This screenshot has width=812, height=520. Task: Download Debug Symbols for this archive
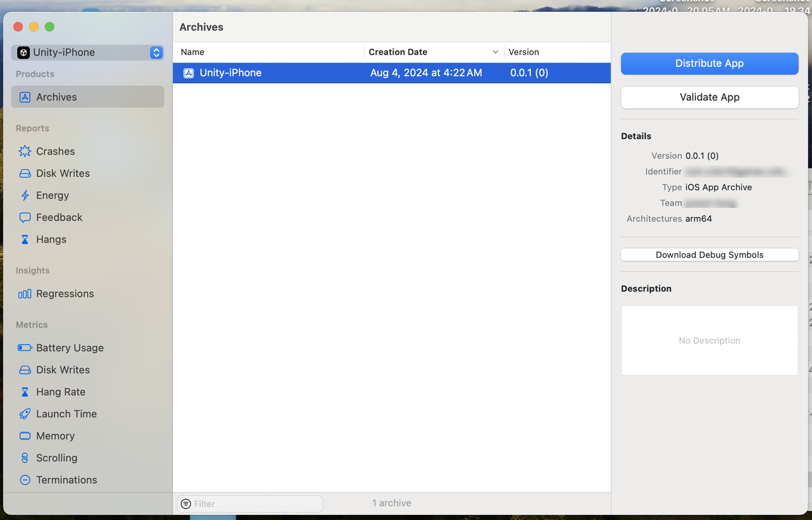[709, 255]
